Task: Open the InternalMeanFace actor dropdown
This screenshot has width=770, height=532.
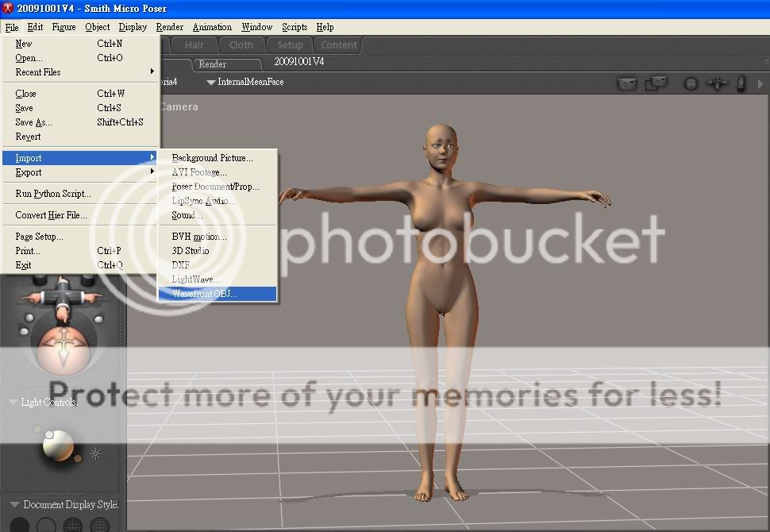Action: 211,82
